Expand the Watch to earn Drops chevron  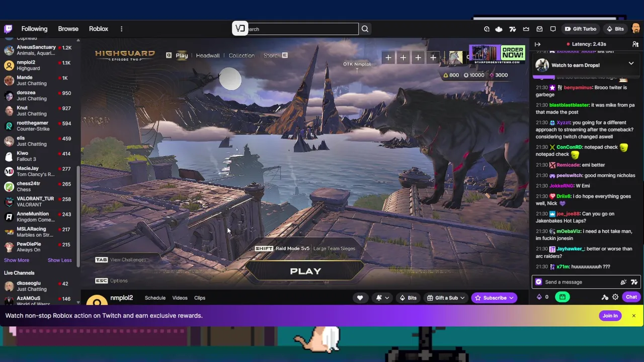point(631,64)
